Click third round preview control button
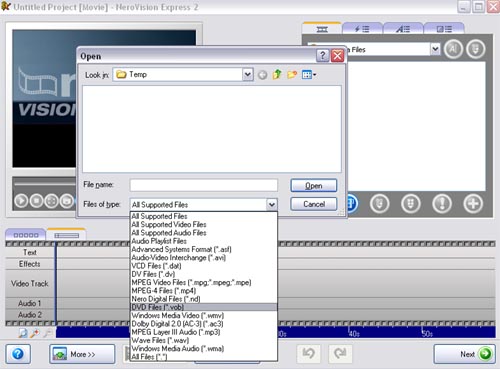Image resolution: width=500 pixels, height=369 pixels. click(x=51, y=201)
